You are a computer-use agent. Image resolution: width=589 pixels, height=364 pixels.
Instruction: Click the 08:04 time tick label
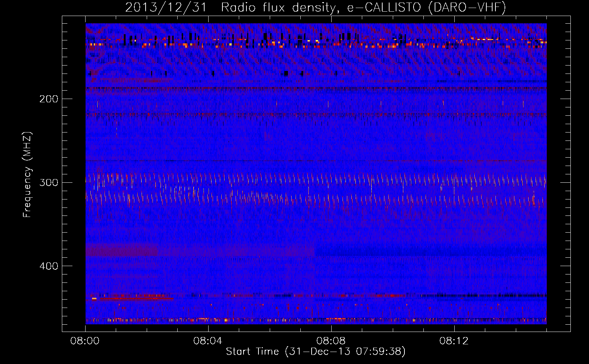coord(208,341)
